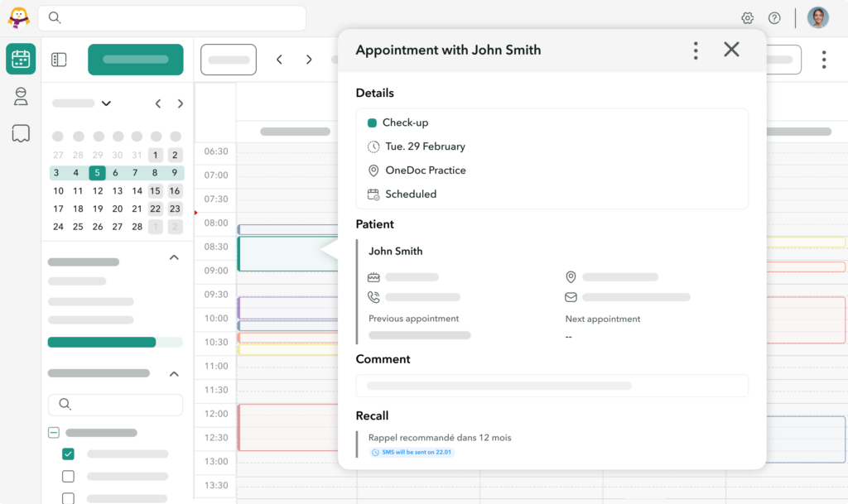
Task: Open the settings gear
Action: pos(747,17)
